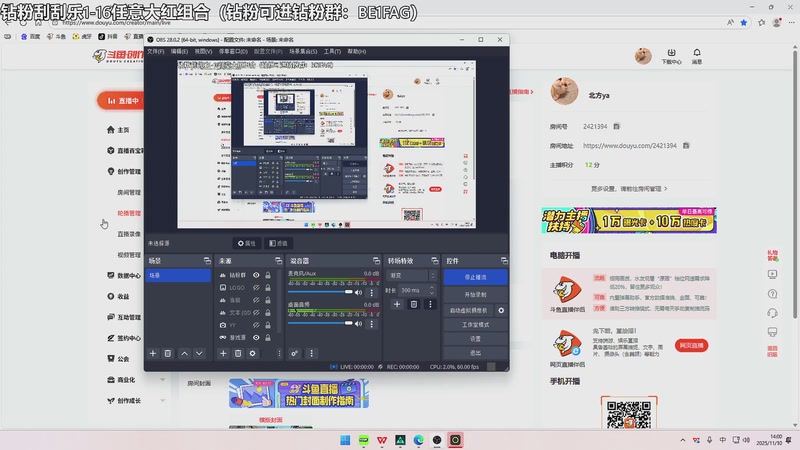Show hidden system tray icons chevron

pos(683,440)
